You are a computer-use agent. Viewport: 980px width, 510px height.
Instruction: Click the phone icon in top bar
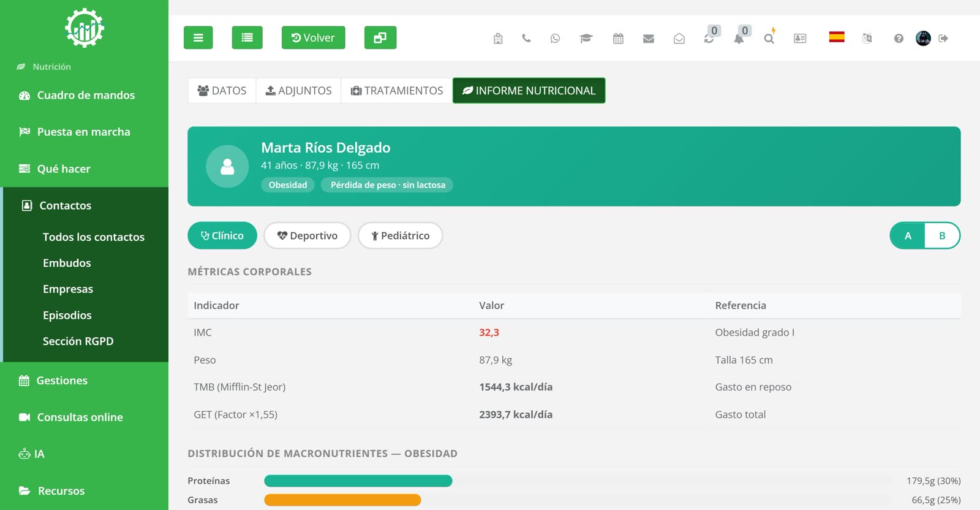526,38
